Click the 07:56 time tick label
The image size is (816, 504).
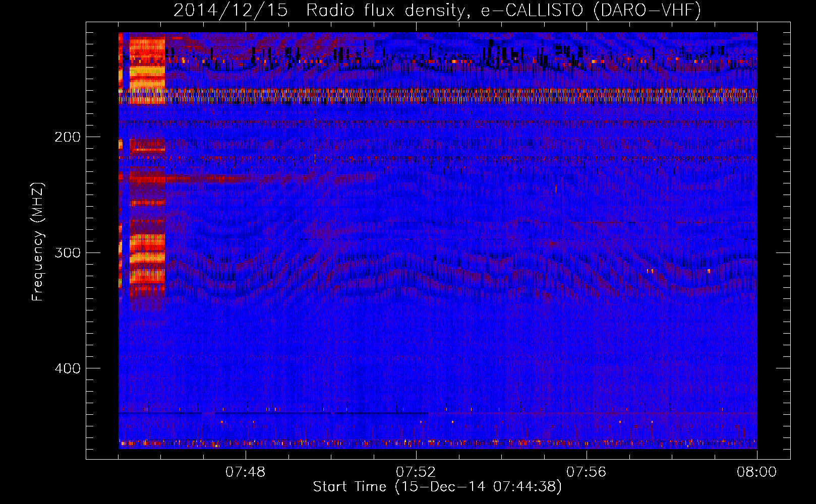tap(587, 472)
